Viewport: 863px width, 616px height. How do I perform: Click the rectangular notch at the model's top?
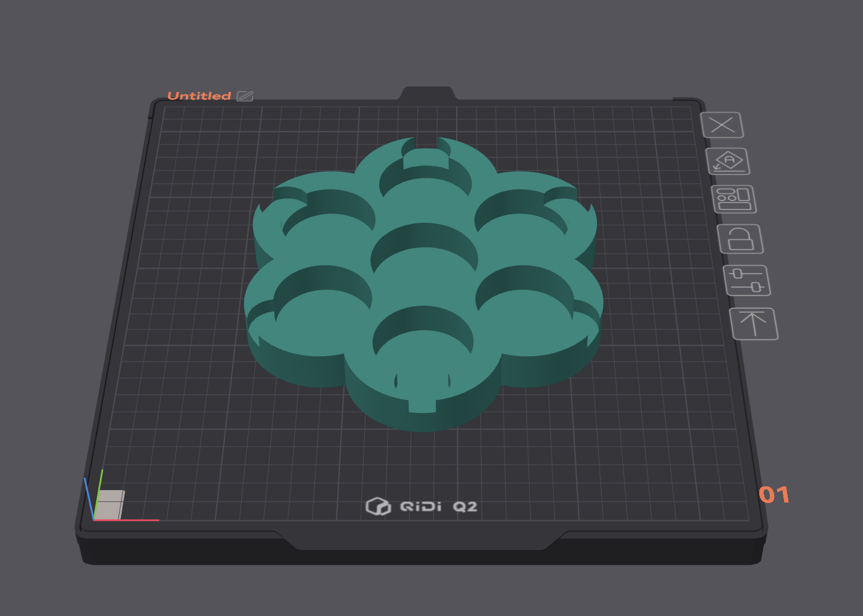pos(426,157)
